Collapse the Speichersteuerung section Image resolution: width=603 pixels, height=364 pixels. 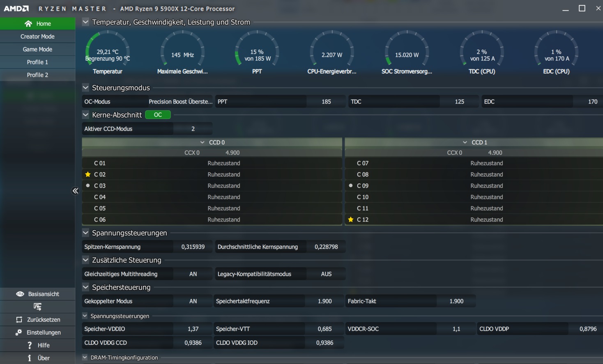click(85, 287)
